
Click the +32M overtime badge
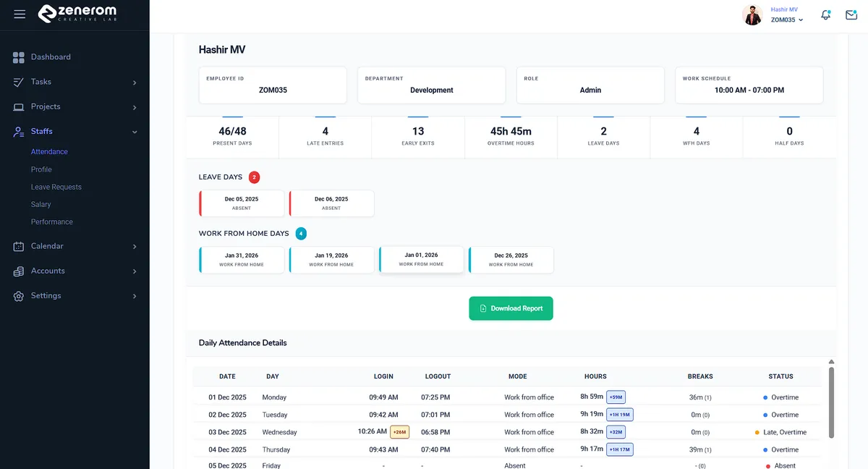[616, 432]
